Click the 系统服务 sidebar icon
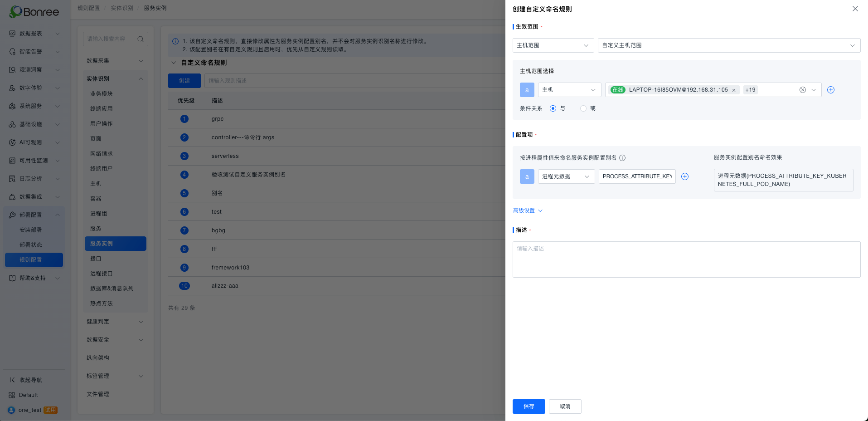868x421 pixels. [12, 106]
